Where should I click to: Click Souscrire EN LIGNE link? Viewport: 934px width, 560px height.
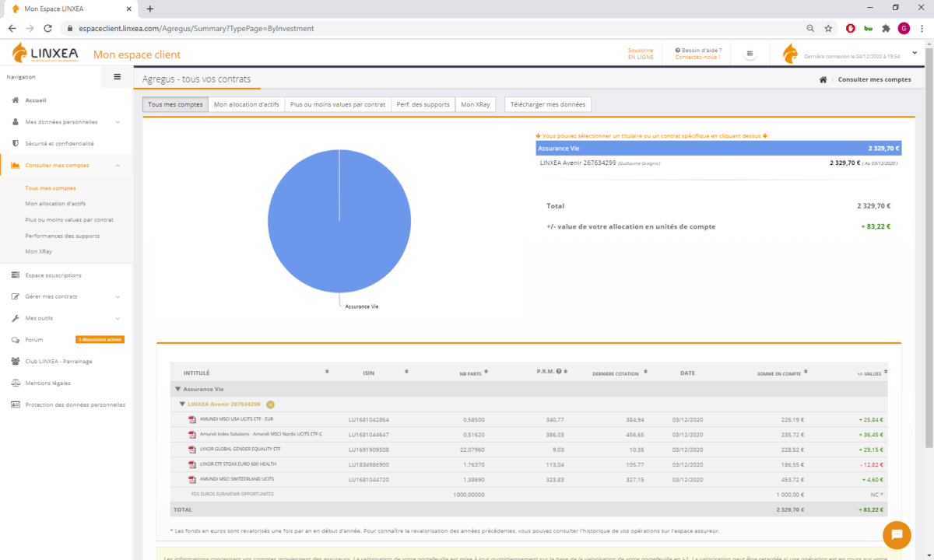pos(641,54)
